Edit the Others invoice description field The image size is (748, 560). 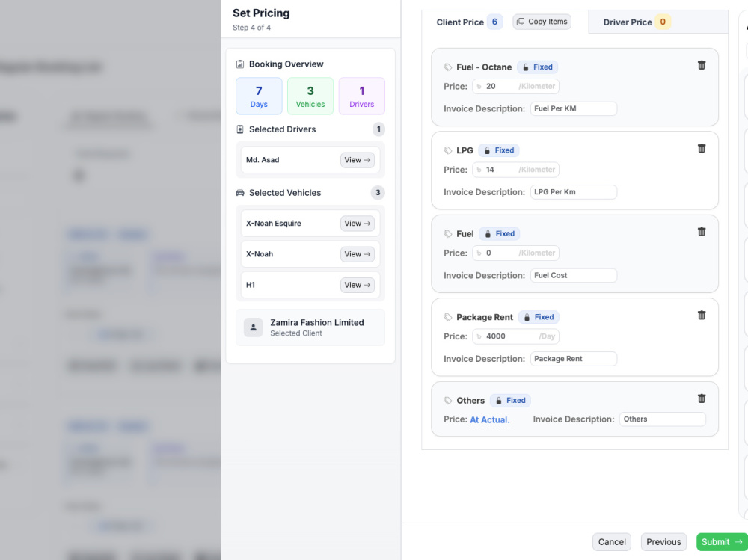point(663,419)
